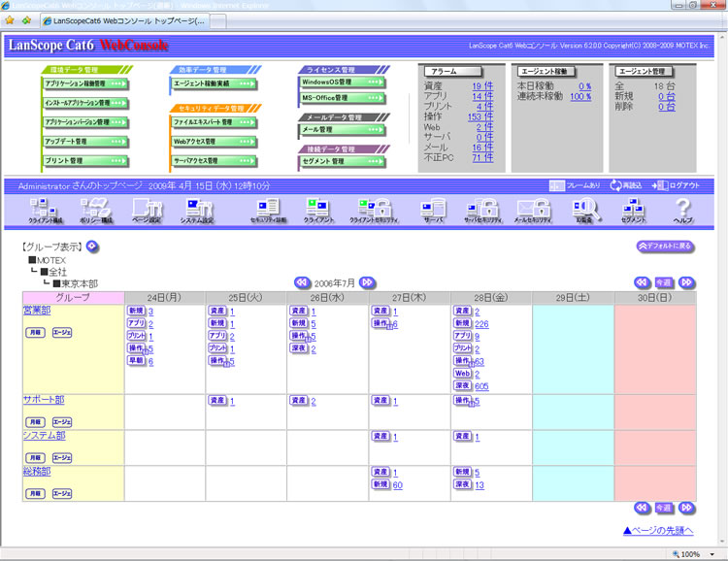Screen dimensions: 728x561
Task: Go to previous month beside 2006年7月
Action: tap(302, 282)
